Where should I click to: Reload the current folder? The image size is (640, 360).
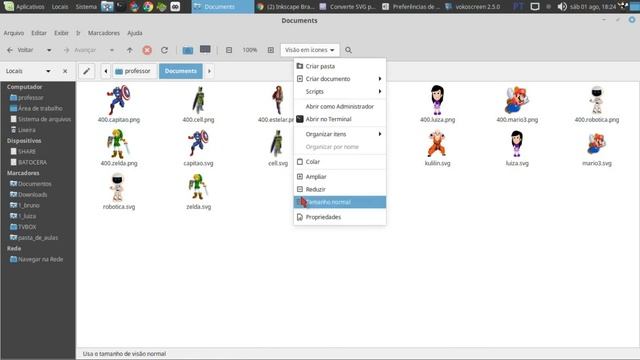click(x=164, y=50)
